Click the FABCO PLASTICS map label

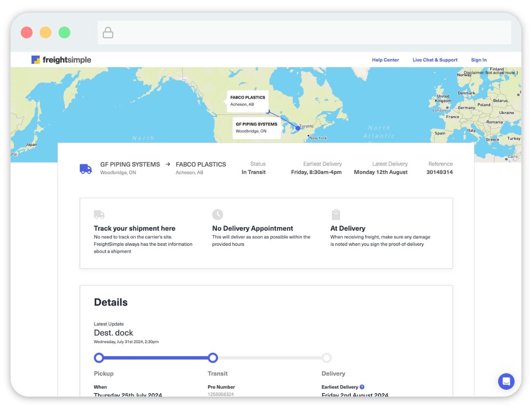248,101
